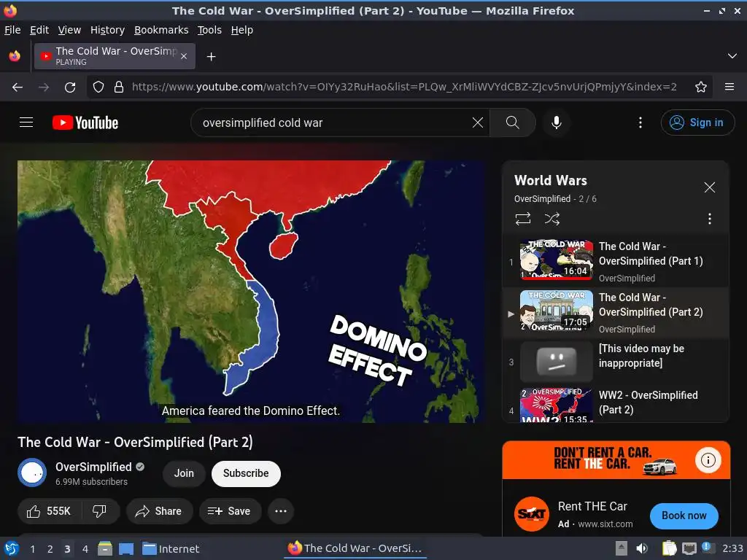Open more actions ellipsis under video
The image size is (747, 560).
(281, 511)
